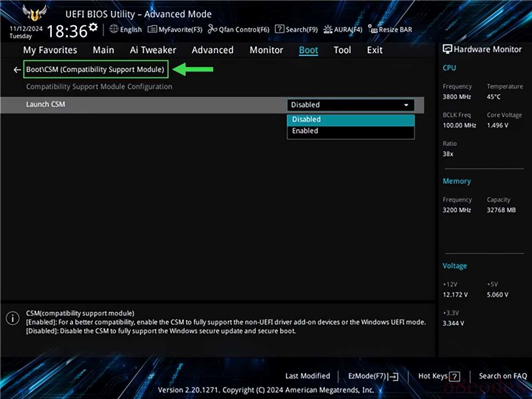Click the Ratio value 38x

[x=448, y=154]
